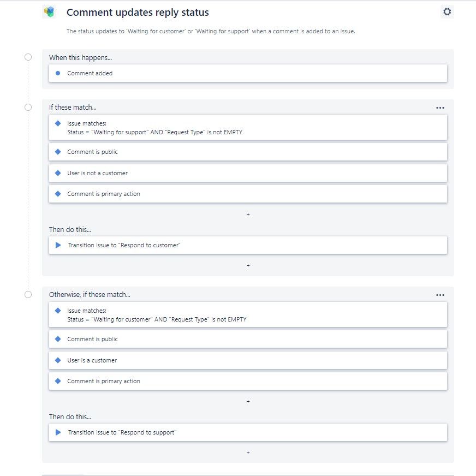Screen dimensions: 476x476
Task: Click the play icon for 'Respond to customer' transition
Action: (x=58, y=245)
